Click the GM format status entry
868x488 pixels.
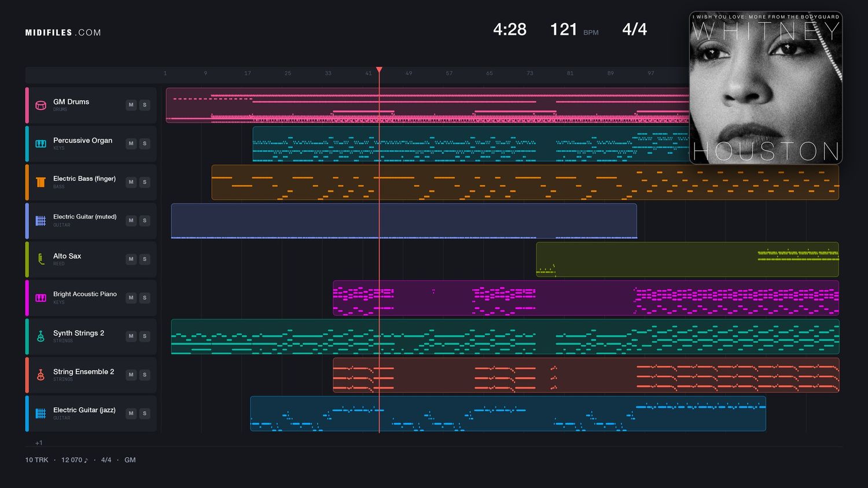pos(130,460)
